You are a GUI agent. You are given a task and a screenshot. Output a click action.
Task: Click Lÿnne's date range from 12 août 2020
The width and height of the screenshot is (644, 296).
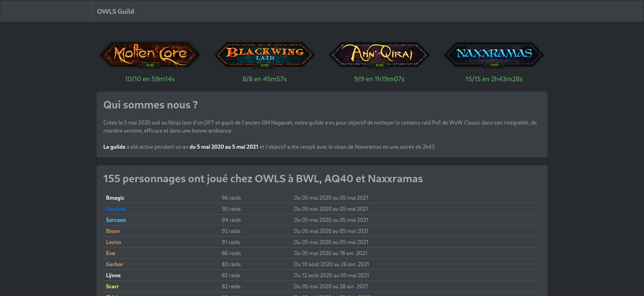tap(331, 275)
